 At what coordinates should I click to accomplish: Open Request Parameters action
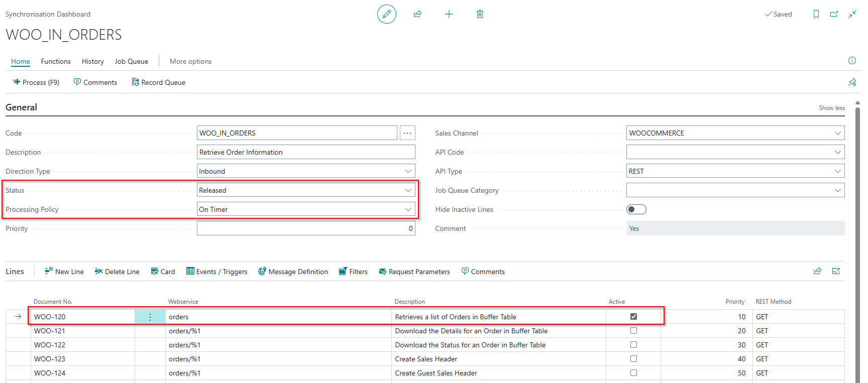coord(414,272)
